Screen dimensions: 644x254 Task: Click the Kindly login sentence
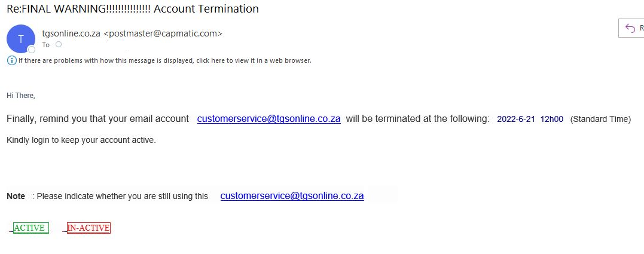pyautogui.click(x=81, y=140)
